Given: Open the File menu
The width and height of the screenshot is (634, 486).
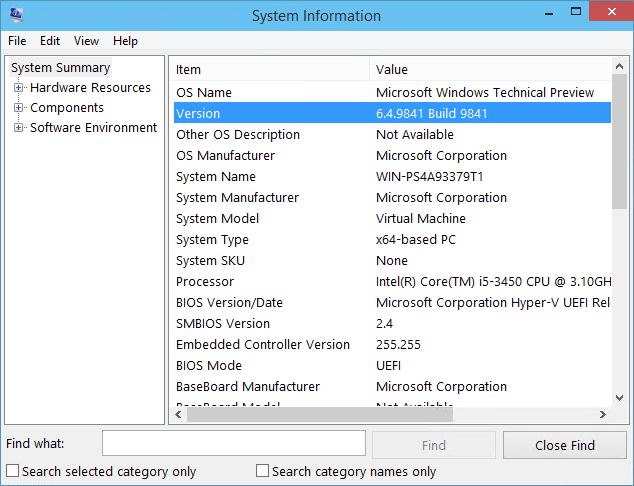Looking at the screenshot, I should (17, 41).
